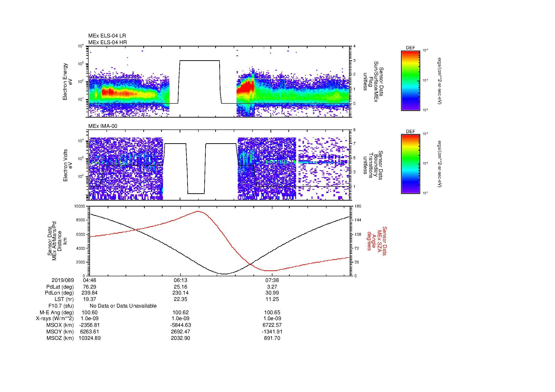Click the MSOZ value 891.70
This screenshot has width=555, height=392.
[272, 338]
